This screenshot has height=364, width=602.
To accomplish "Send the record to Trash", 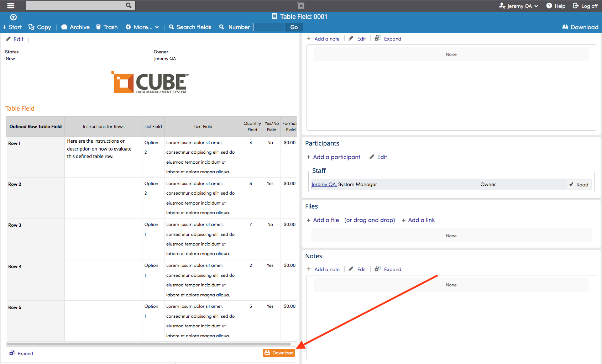I will [98, 27].
